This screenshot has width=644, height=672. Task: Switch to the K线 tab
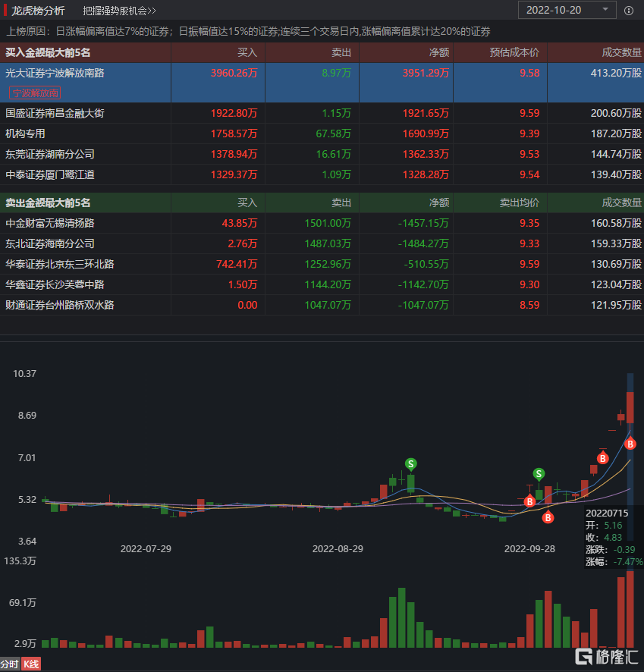[x=31, y=664]
